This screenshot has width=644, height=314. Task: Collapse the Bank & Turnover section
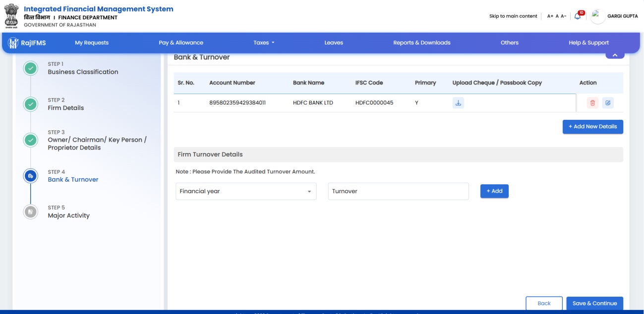coord(615,55)
